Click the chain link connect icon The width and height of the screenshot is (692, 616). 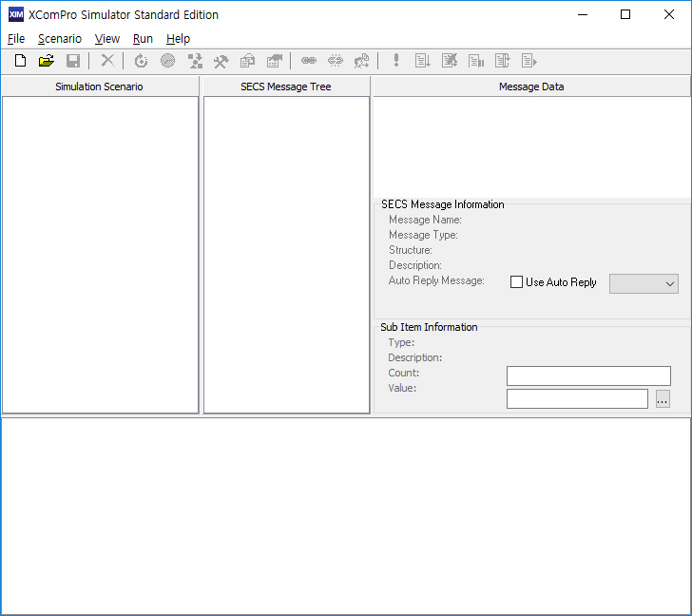[309, 61]
